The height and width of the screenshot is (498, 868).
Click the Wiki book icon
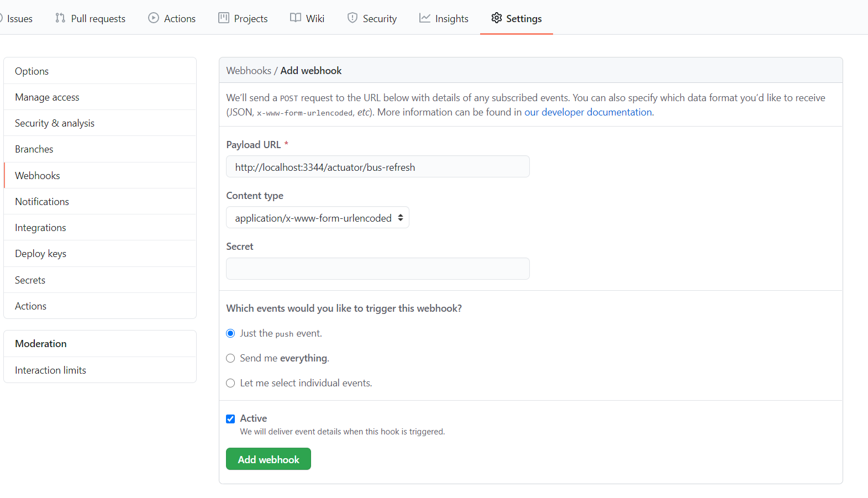coord(296,18)
